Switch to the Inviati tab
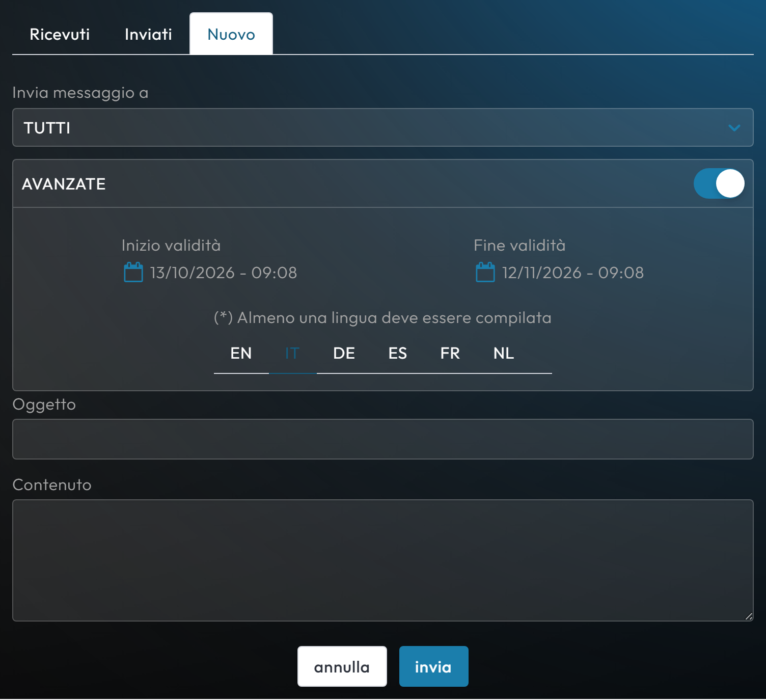Image resolution: width=766 pixels, height=700 pixels. pyautogui.click(x=148, y=34)
